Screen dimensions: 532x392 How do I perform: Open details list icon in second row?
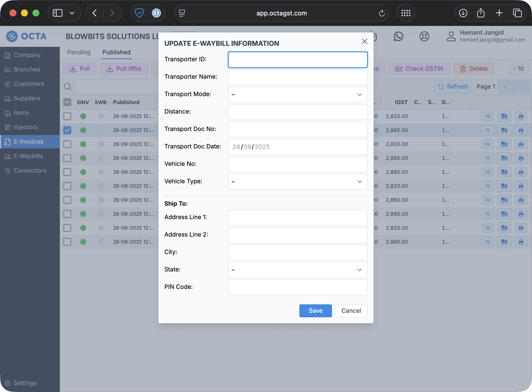click(487, 130)
